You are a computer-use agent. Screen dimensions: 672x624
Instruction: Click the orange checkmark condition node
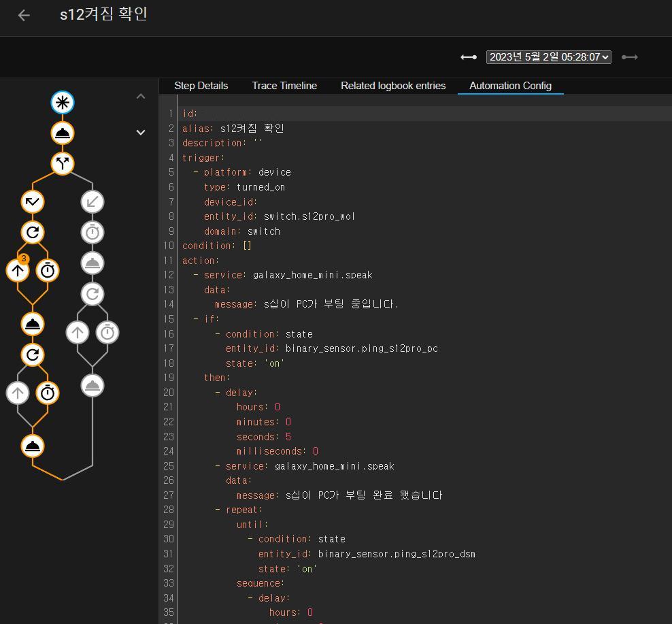[33, 201]
